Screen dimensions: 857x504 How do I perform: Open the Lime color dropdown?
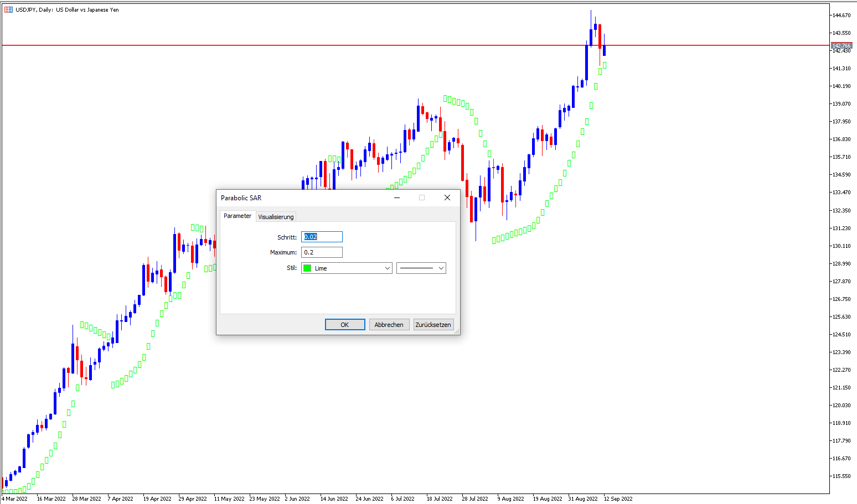(347, 268)
